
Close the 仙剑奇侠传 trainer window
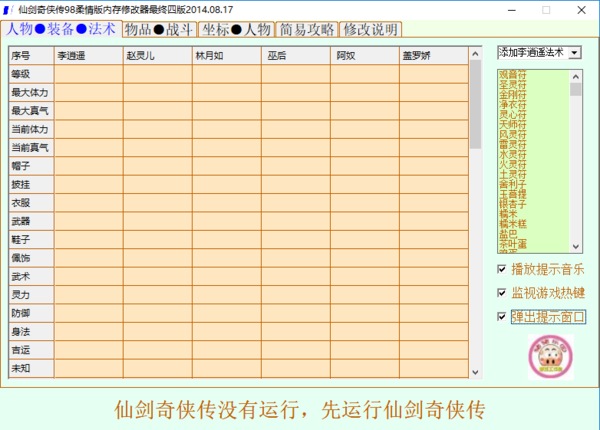tap(581, 10)
